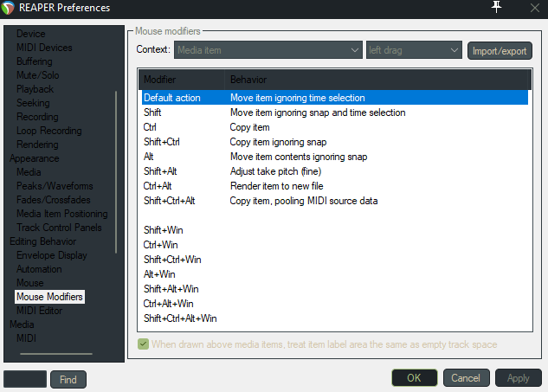
Task: Click the sidebar vertical scrollbar
Action: pyautogui.click(x=116, y=172)
